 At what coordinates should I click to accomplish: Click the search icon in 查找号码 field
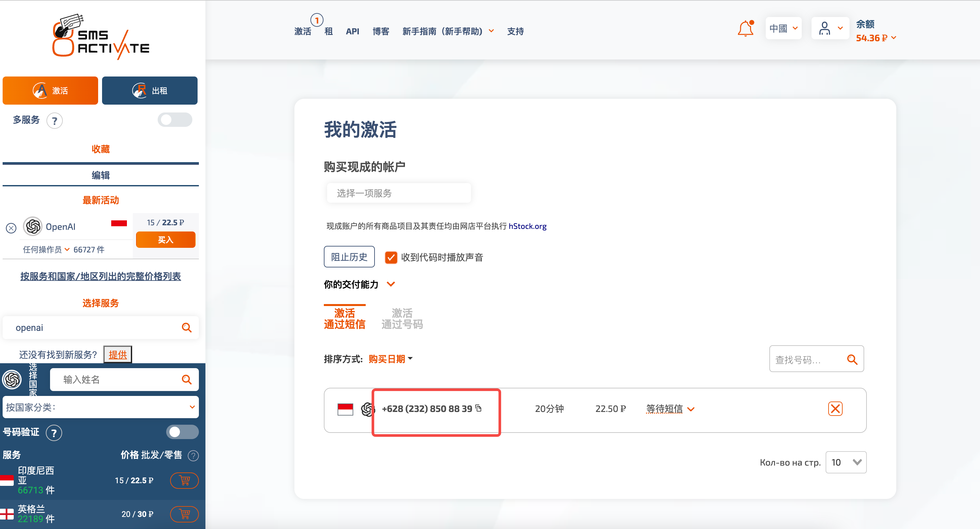click(x=852, y=360)
